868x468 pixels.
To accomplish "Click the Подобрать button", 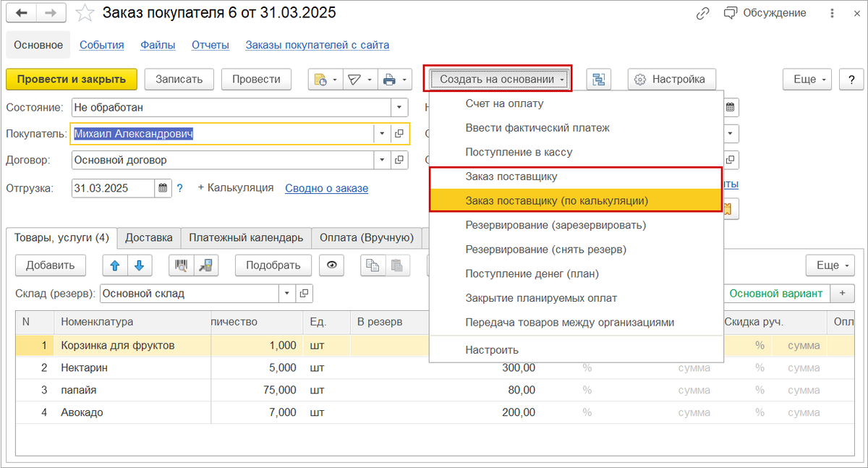I will point(273,265).
